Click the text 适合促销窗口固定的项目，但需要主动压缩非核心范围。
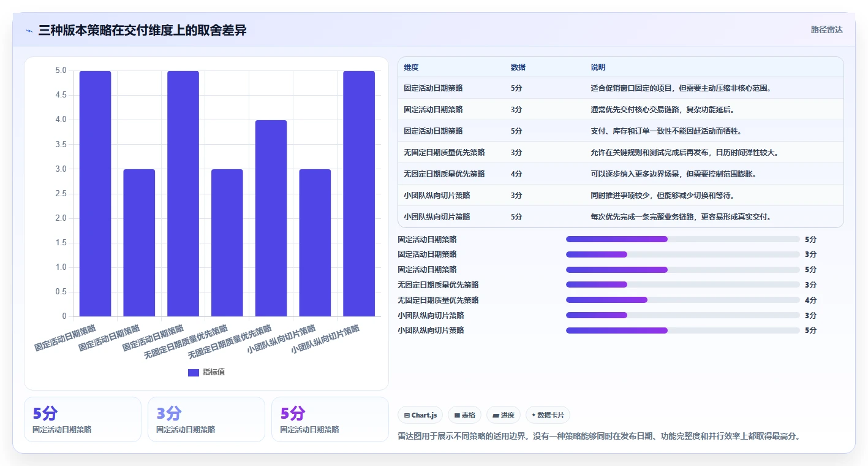 [681, 88]
